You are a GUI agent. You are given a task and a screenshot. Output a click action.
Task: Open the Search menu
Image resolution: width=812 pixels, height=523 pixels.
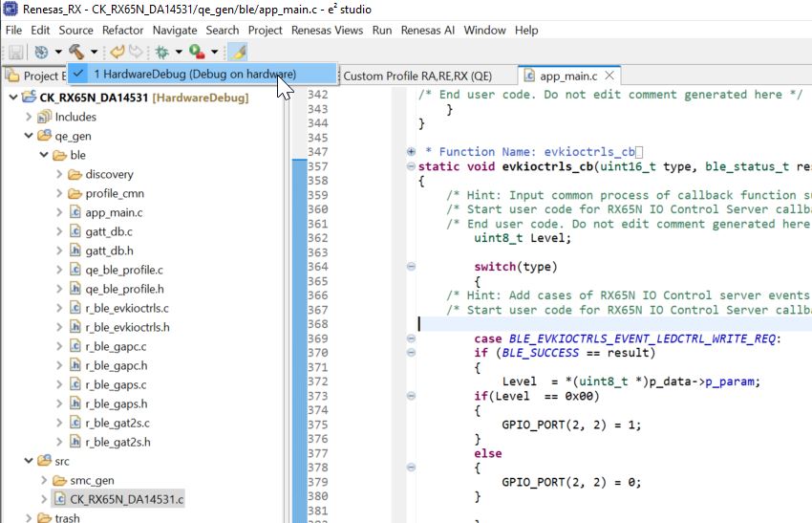pyautogui.click(x=223, y=30)
